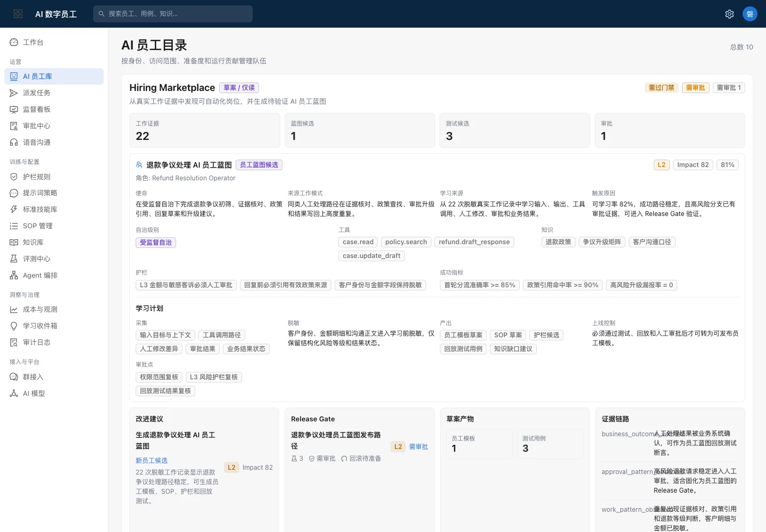Click the 受监督自治 tag
The height and width of the screenshot is (532, 766).
point(156,243)
